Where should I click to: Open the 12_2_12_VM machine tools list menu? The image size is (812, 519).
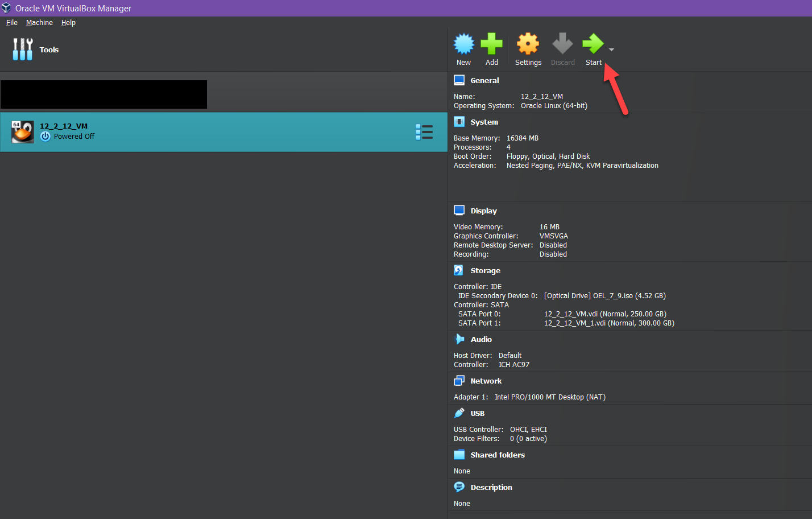424,132
